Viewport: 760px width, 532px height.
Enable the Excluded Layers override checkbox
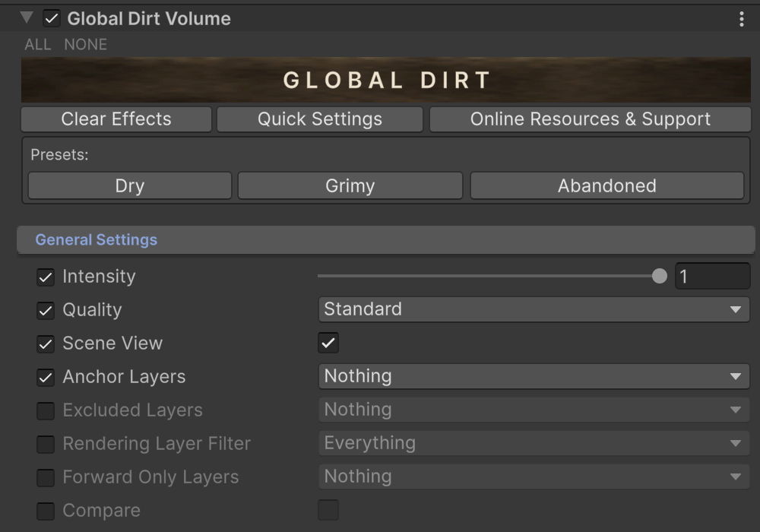46,411
